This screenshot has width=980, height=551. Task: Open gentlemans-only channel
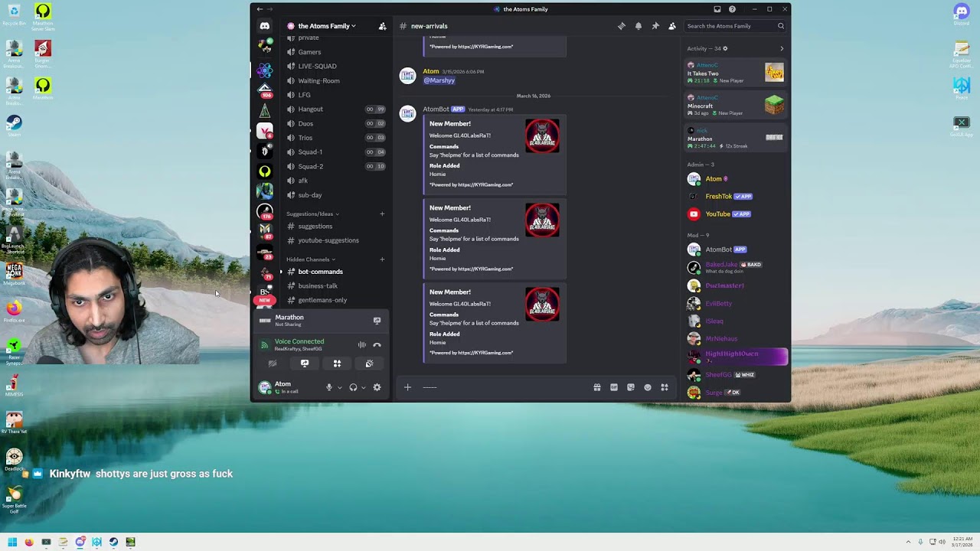click(335, 300)
